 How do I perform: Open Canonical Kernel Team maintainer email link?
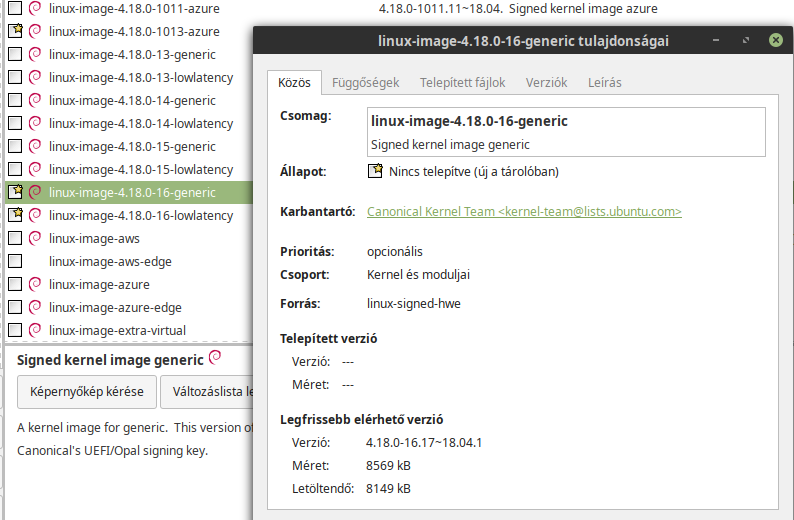tap(524, 212)
